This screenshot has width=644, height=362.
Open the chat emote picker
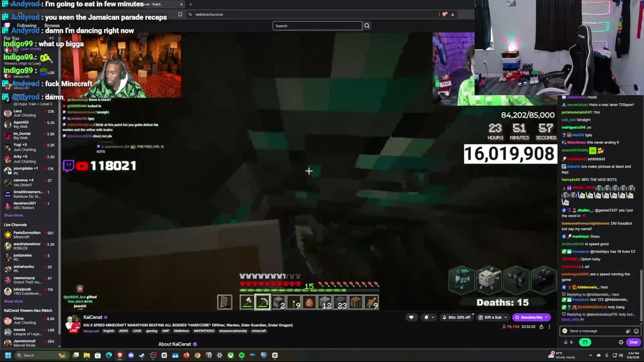(x=636, y=331)
